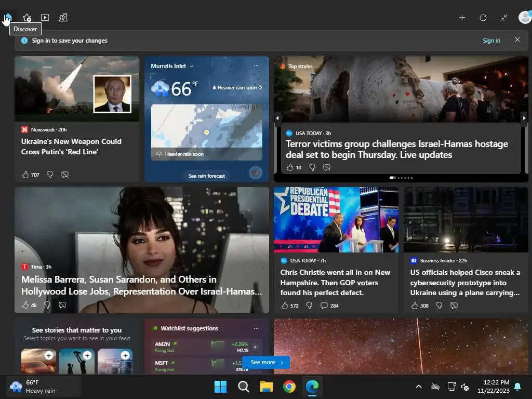
Task: Click the plus add widget icon
Action: [462, 18]
